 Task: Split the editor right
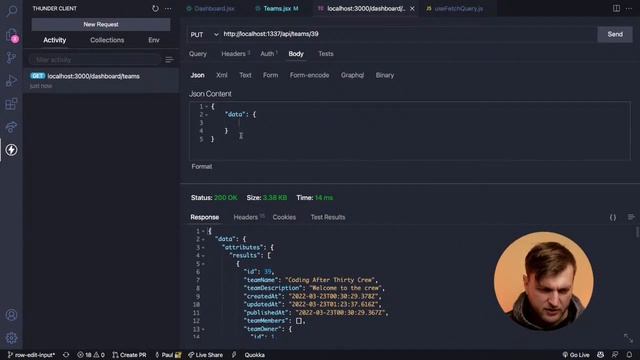pos(616,8)
